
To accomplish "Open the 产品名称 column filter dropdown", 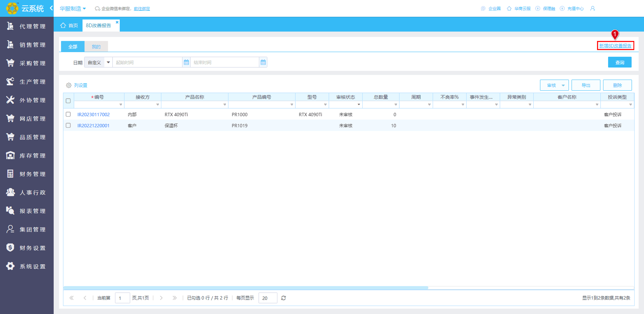I will (x=225, y=105).
